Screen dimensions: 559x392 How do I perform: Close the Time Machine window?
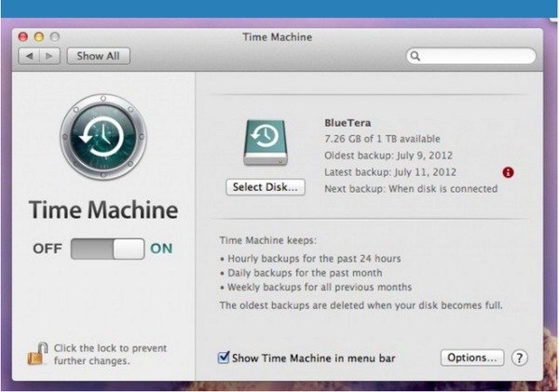click(23, 36)
